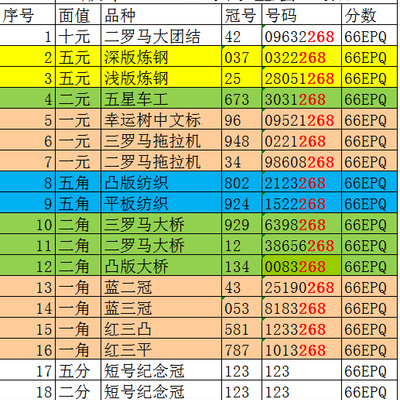Click the 三罗马大桥 cell in row 10
The height and width of the screenshot is (400, 400).
point(161,224)
